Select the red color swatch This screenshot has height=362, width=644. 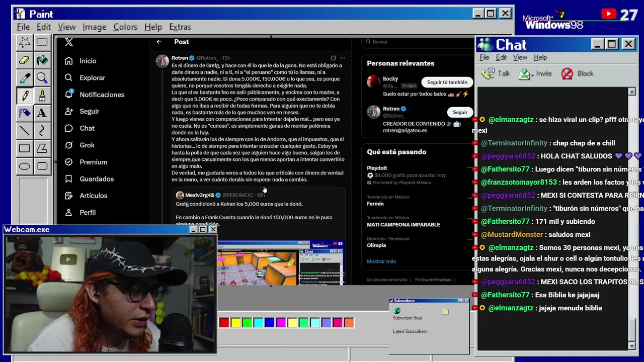pos(224,322)
